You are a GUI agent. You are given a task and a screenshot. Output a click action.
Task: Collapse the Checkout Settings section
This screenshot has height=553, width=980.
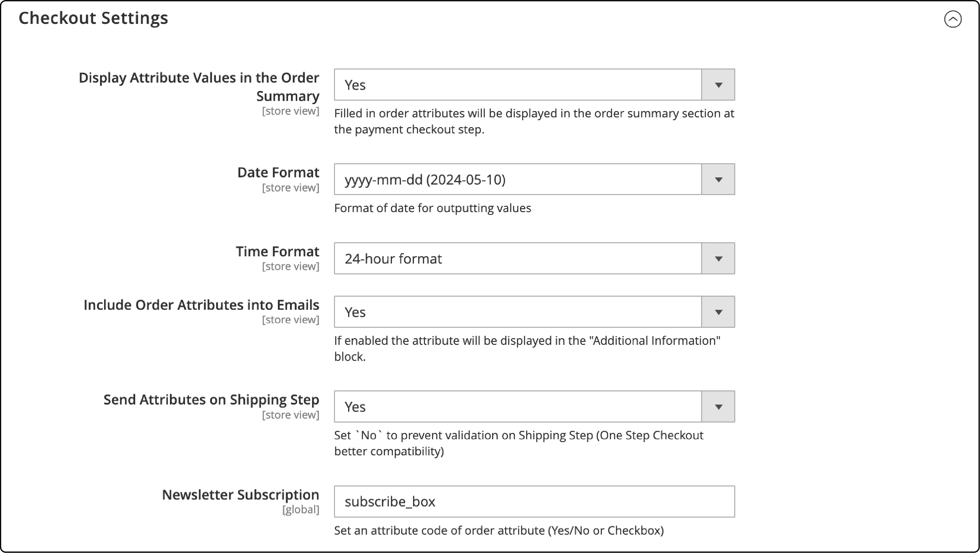[953, 19]
